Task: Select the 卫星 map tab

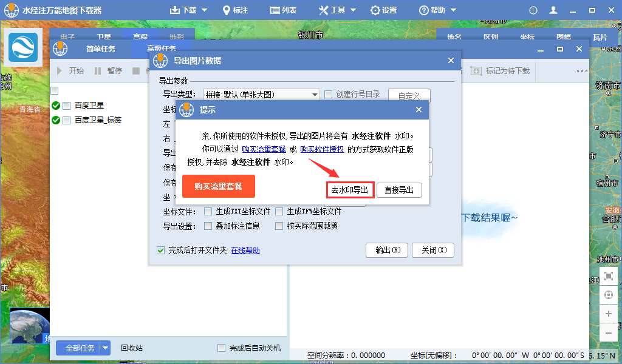Action: tap(103, 36)
